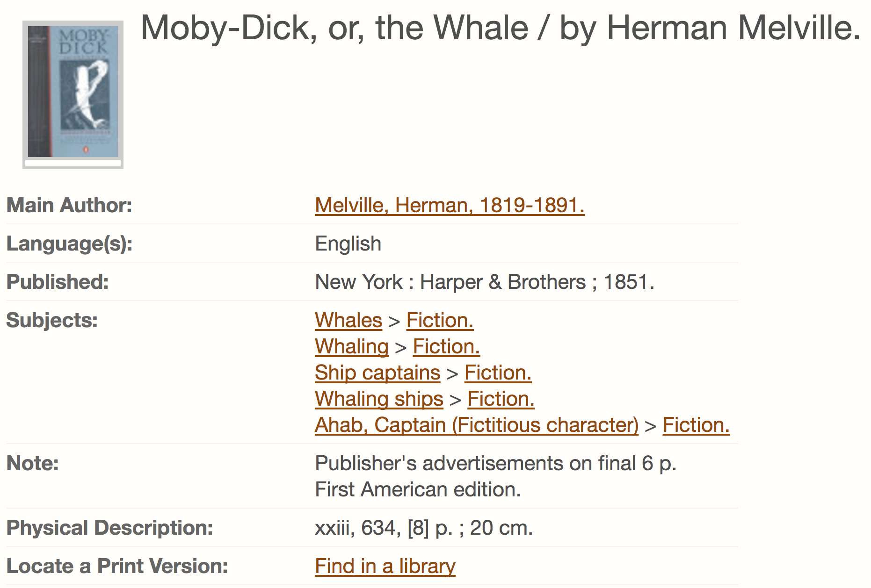Click the Whales subject link
This screenshot has width=871, height=588.
pos(348,321)
